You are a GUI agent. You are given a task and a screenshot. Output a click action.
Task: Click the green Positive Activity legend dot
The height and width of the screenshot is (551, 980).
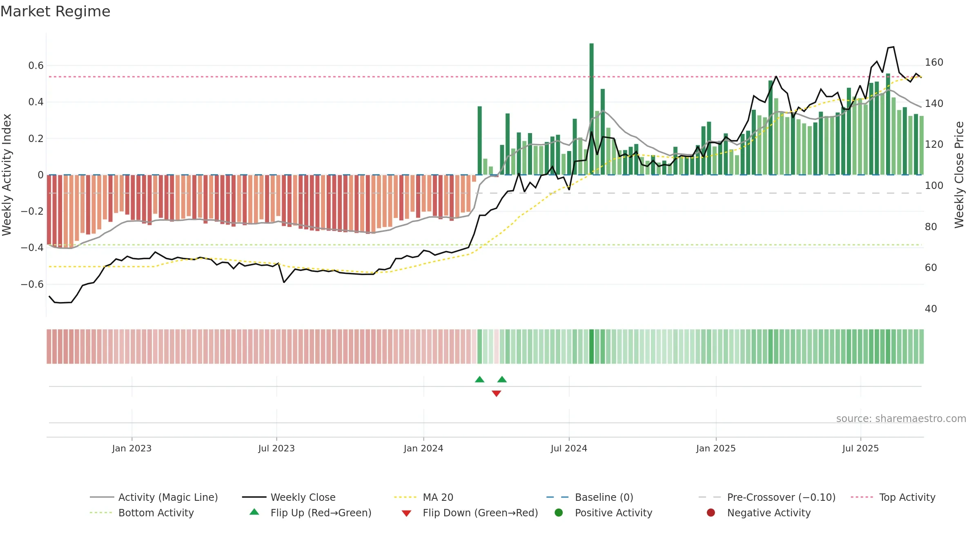point(559,513)
